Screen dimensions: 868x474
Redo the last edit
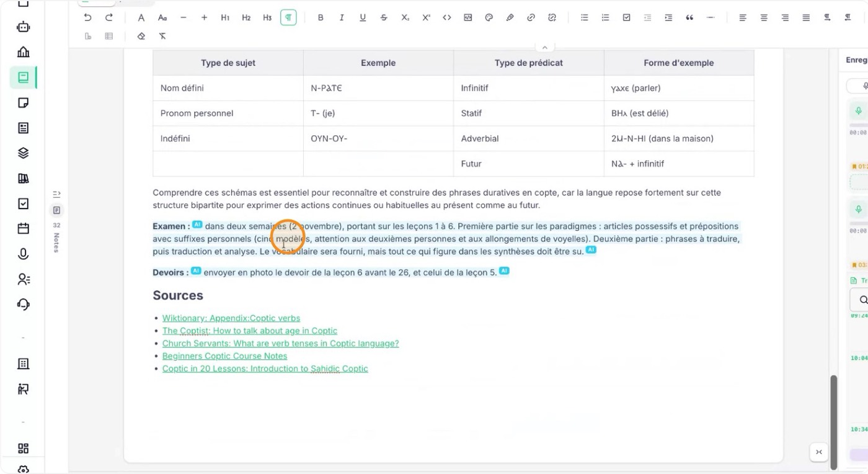click(109, 17)
